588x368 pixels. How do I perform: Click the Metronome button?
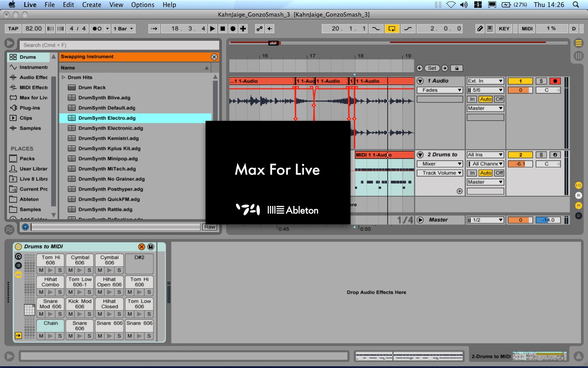(x=97, y=28)
